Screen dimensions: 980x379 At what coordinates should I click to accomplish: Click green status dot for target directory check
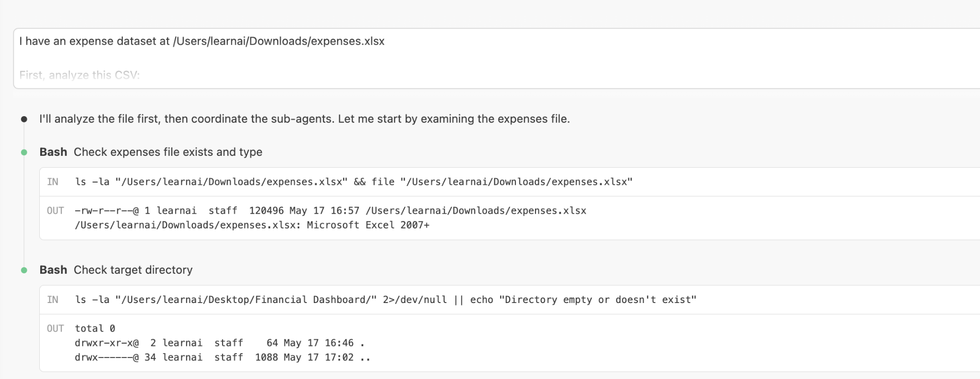[24, 271]
